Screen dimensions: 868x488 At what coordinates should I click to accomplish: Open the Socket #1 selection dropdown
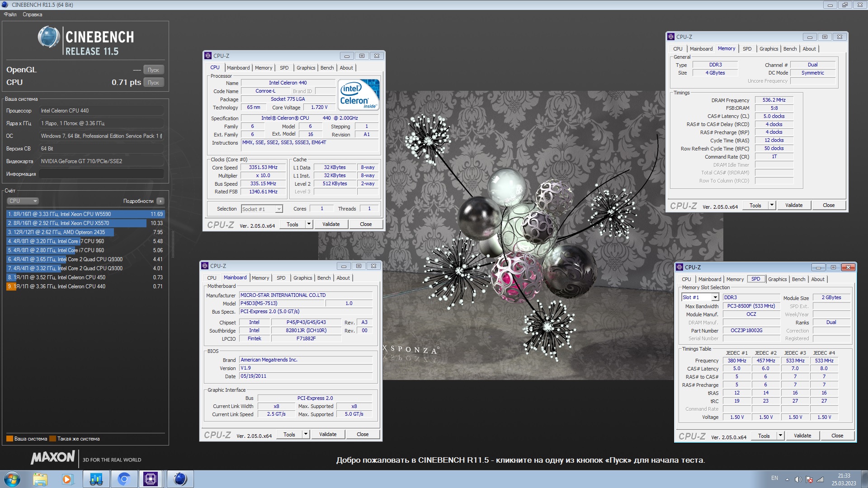click(279, 209)
